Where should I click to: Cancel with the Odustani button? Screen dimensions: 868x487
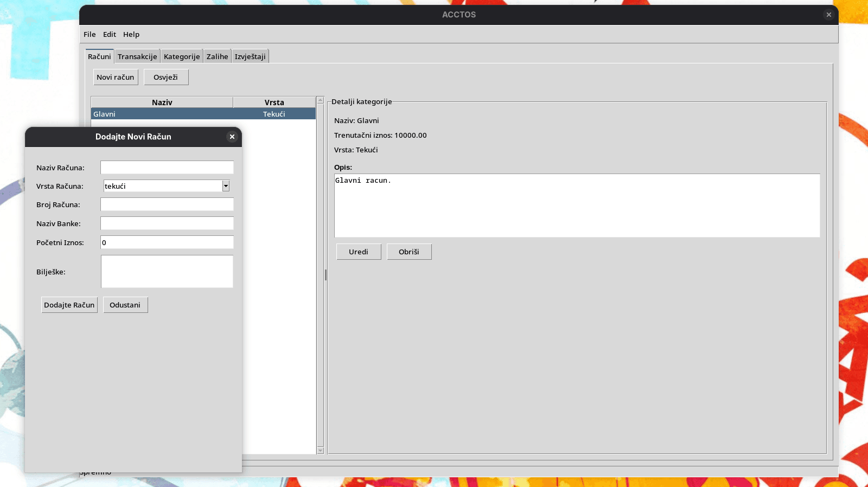tap(125, 305)
